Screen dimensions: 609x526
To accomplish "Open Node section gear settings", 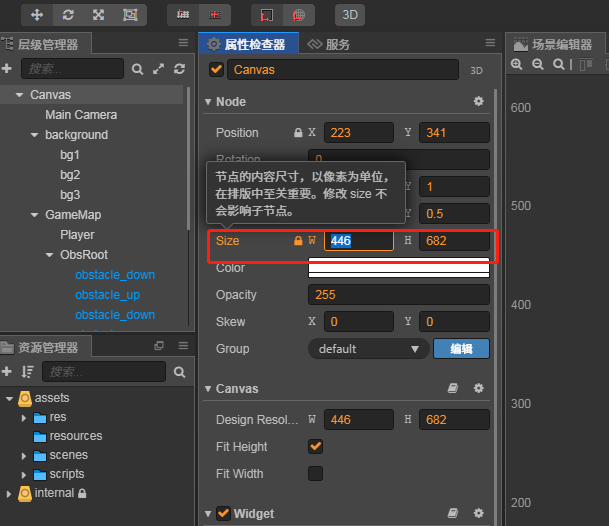I will tap(479, 101).
